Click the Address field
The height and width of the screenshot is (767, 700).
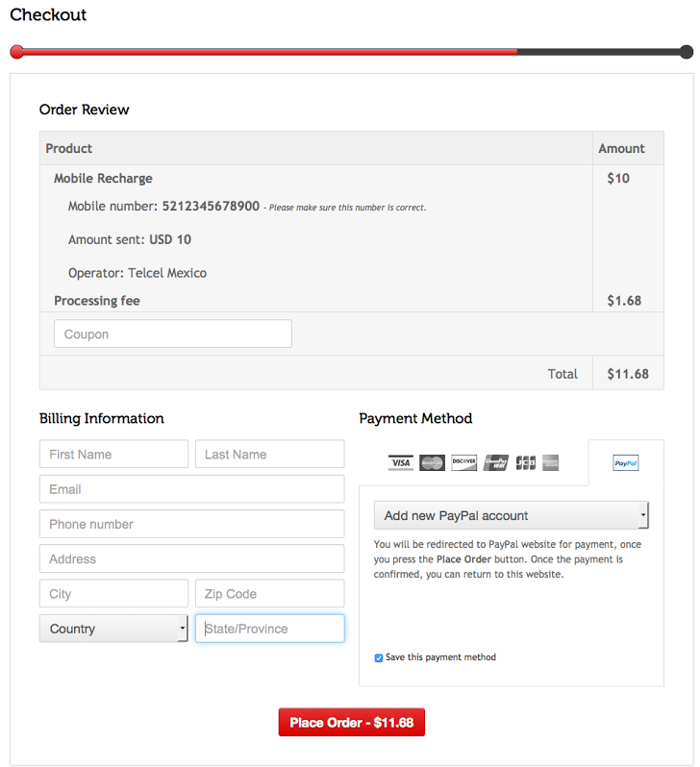[x=192, y=558]
